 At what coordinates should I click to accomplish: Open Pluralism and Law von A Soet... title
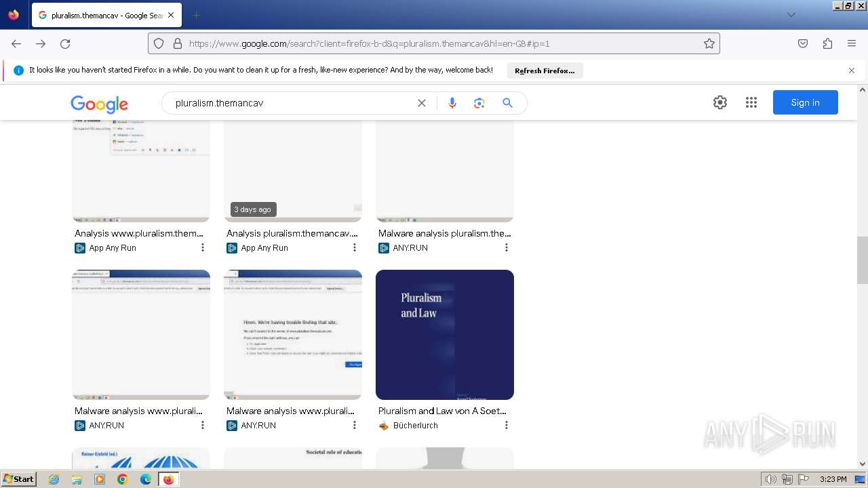442,411
